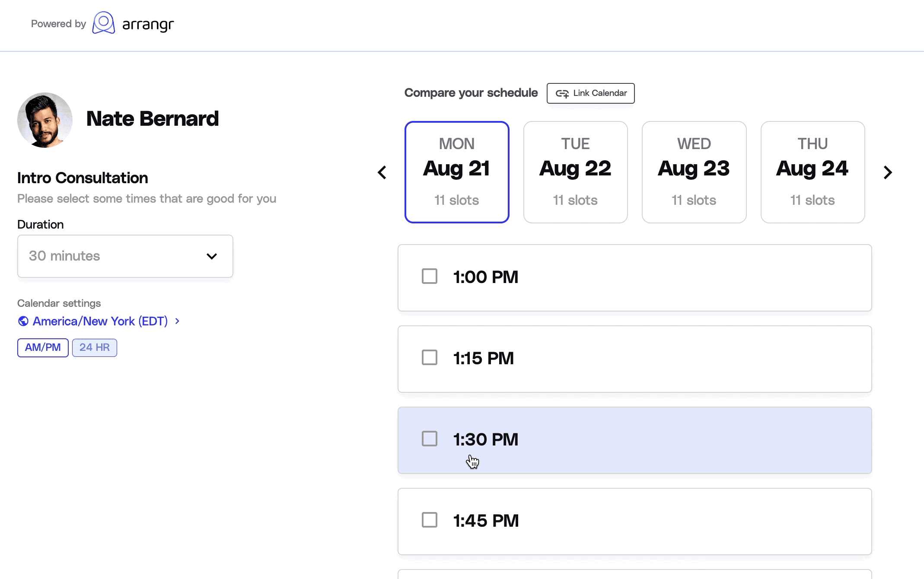Tick the 1:30 PM checkbox
924x579 pixels.
pyautogui.click(x=430, y=439)
